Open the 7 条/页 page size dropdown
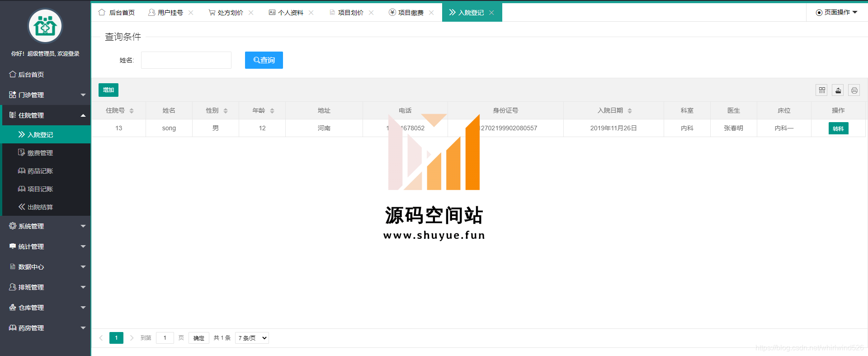This screenshot has width=868, height=356. pos(252,338)
